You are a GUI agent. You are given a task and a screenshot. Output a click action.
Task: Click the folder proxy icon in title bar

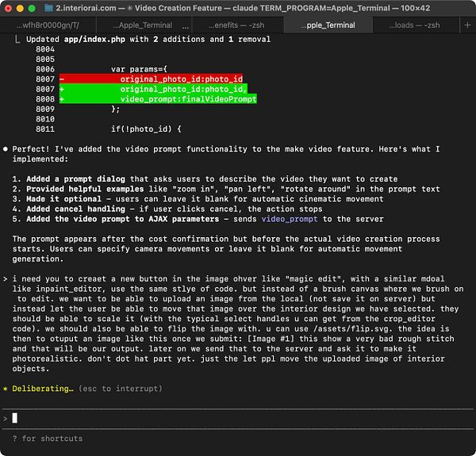[x=48, y=8]
